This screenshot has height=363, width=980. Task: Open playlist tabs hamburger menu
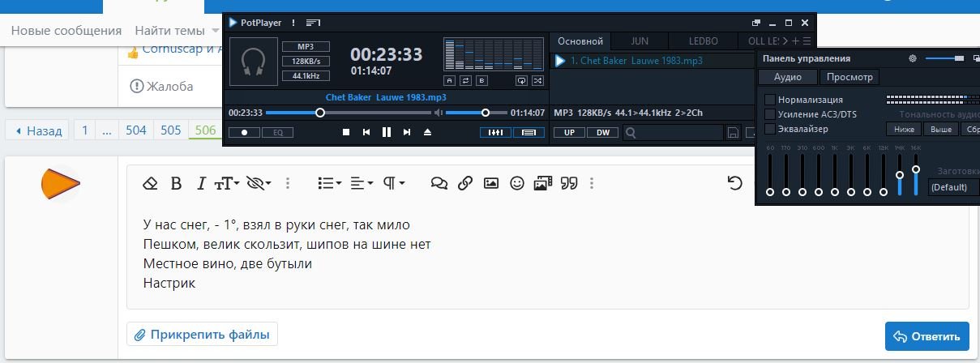pyautogui.click(x=807, y=41)
